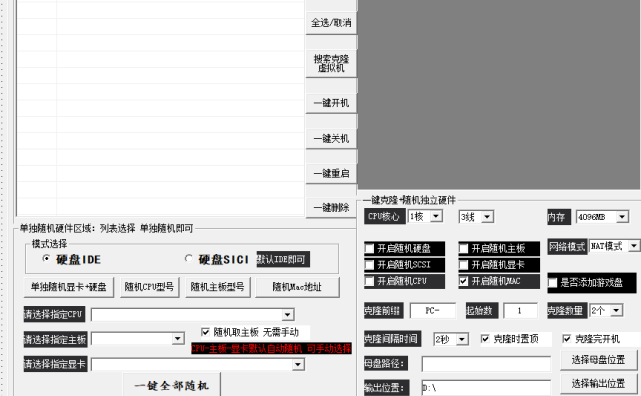Image resolution: width=641 pixels, height=396 pixels.
Task: Open the CPU核心 1核 dropdown
Action: tap(436, 216)
